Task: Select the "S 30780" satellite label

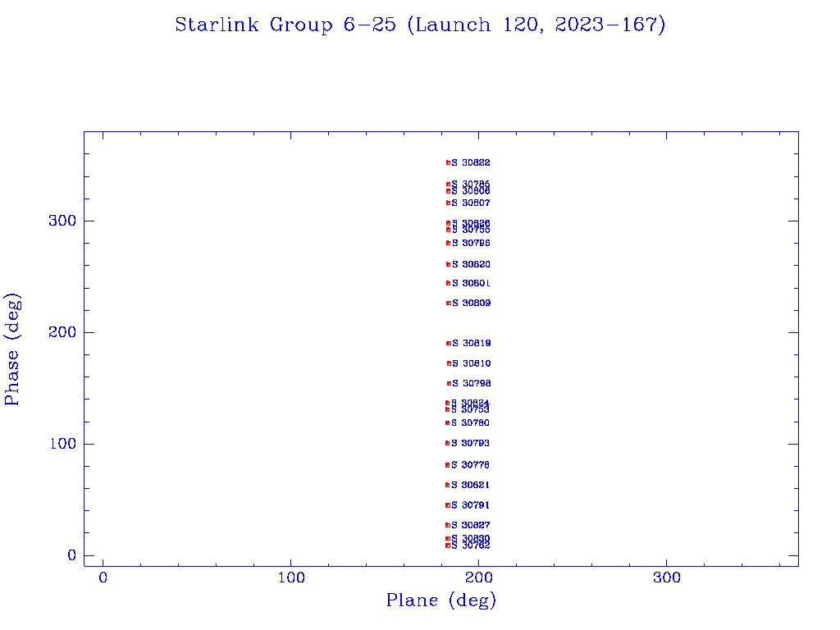Action: 470,422
